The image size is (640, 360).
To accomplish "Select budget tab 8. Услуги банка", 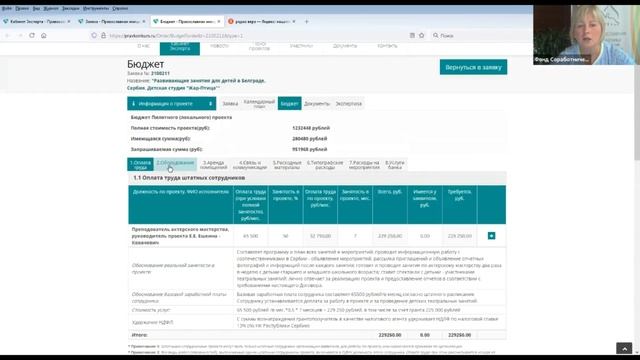I will (x=395, y=165).
